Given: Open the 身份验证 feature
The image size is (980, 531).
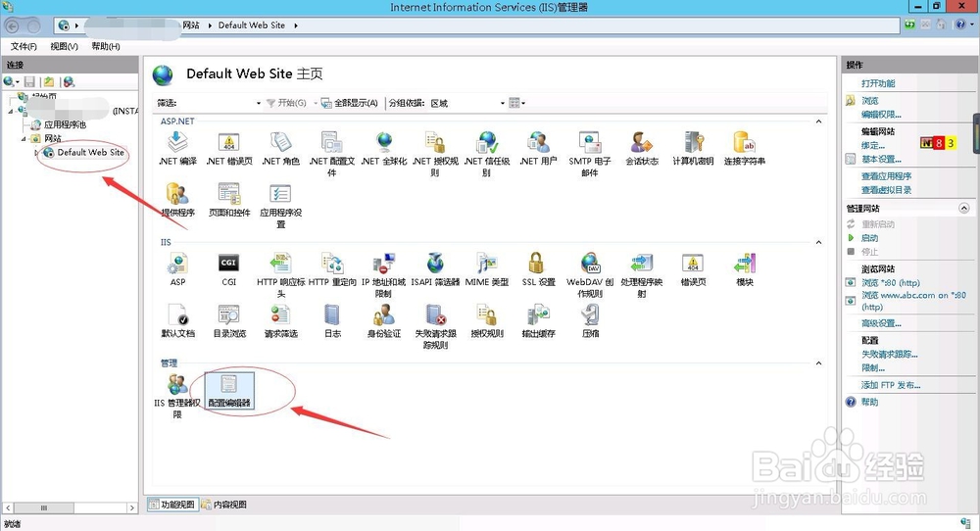Looking at the screenshot, I should tap(384, 321).
